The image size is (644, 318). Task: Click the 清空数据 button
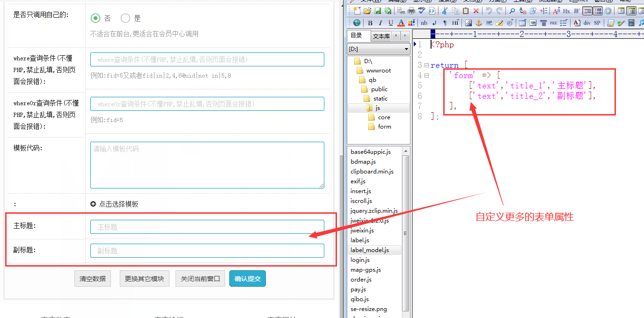click(x=92, y=279)
